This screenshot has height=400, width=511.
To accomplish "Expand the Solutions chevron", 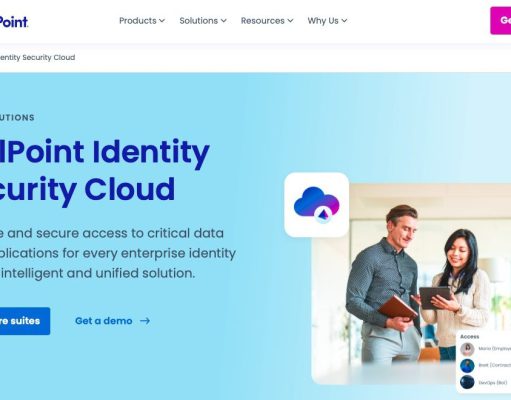I will pyautogui.click(x=224, y=21).
